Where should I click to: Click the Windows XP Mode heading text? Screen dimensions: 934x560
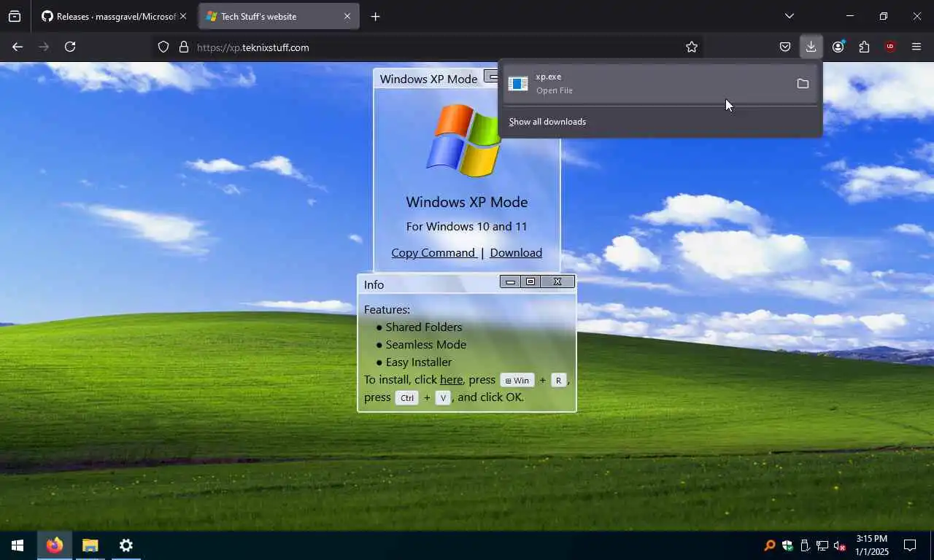tap(466, 202)
